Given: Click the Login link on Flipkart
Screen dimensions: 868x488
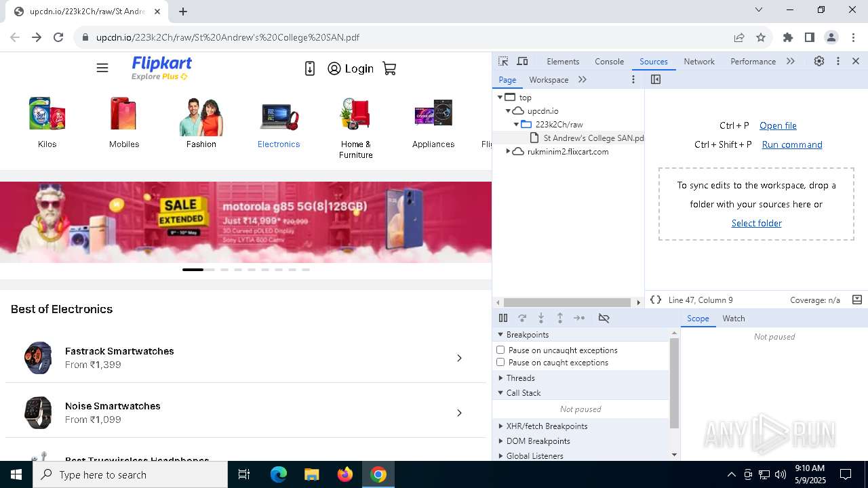Looking at the screenshot, I should pyautogui.click(x=351, y=68).
